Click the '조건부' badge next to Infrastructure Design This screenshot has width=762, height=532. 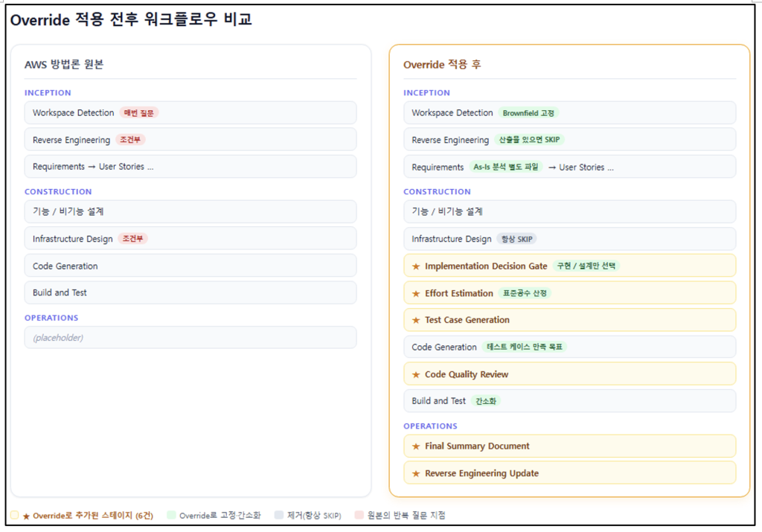(132, 239)
